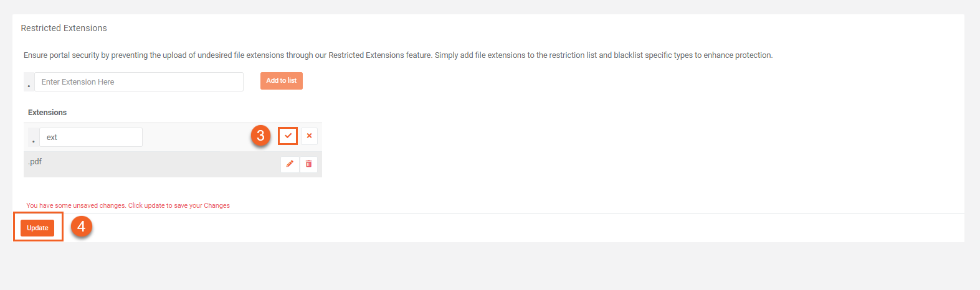Delete the .pdf extension using the trash icon
This screenshot has height=290, width=980.
[x=308, y=164]
